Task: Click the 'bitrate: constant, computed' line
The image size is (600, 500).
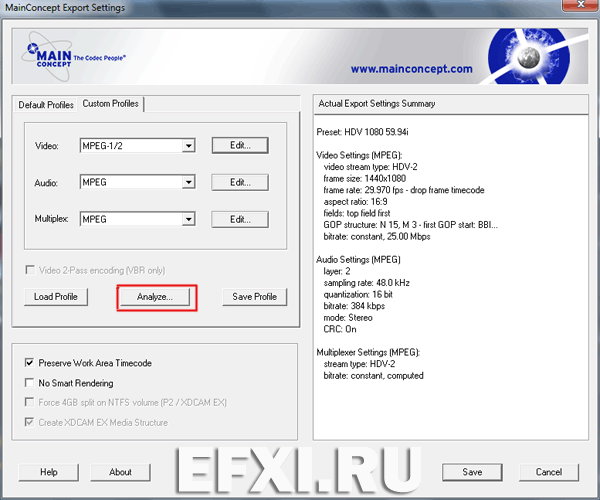Action: 373,376
